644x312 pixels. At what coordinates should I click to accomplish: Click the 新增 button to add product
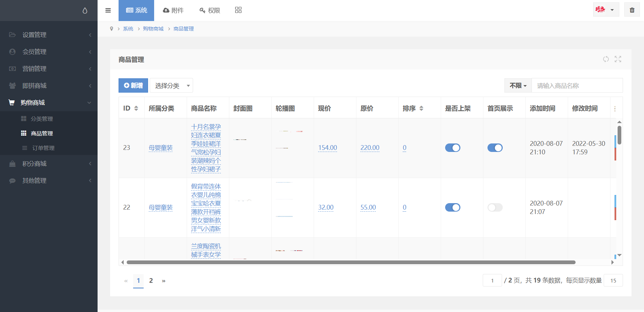(133, 86)
